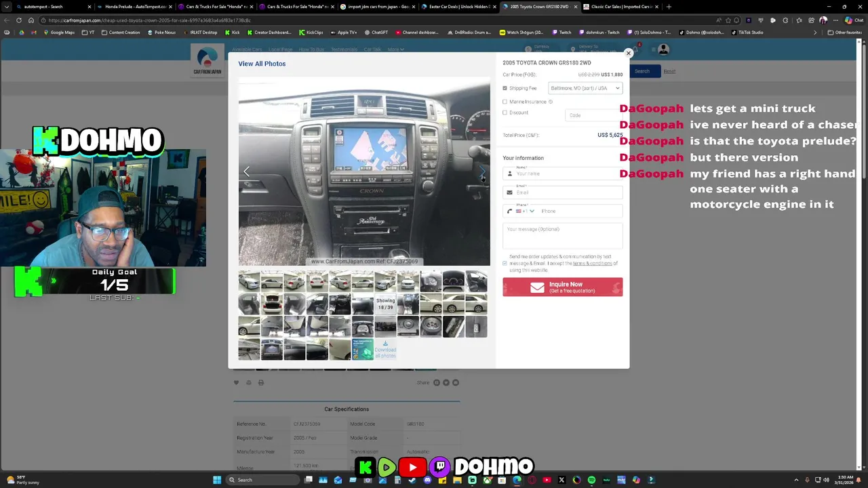The image size is (868, 488).
Task: Open Other favorites folder
Action: 845,33
